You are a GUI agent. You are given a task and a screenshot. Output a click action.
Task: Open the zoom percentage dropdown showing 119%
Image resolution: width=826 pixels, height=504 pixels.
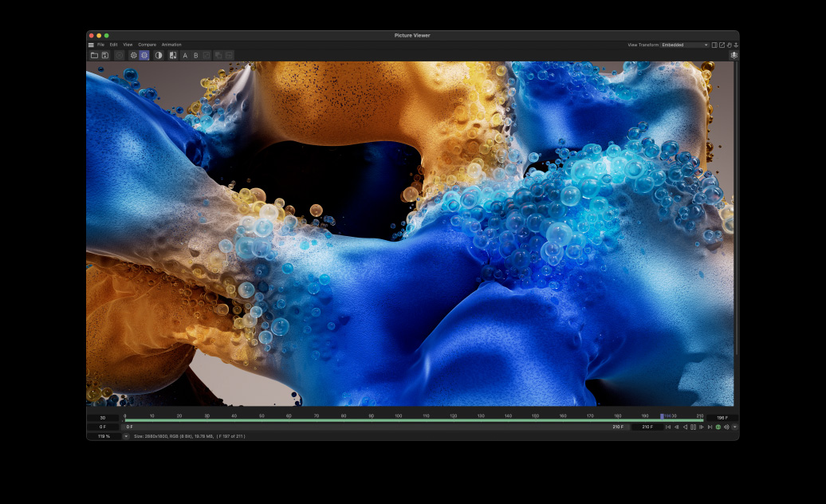pyautogui.click(x=102, y=436)
